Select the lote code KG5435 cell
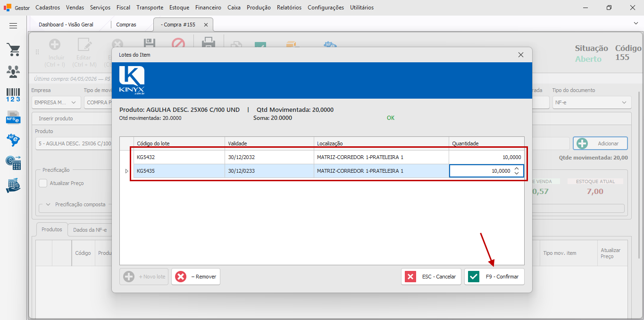The width and height of the screenshot is (644, 320). click(179, 171)
